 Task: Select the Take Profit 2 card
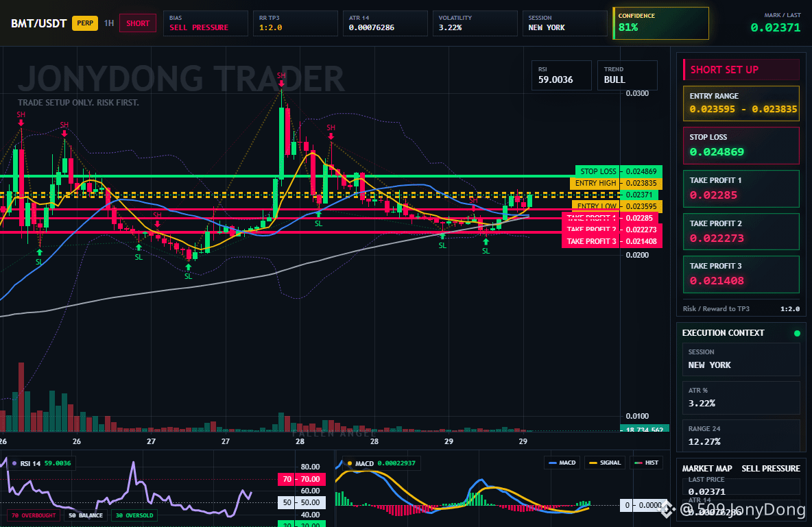741,232
